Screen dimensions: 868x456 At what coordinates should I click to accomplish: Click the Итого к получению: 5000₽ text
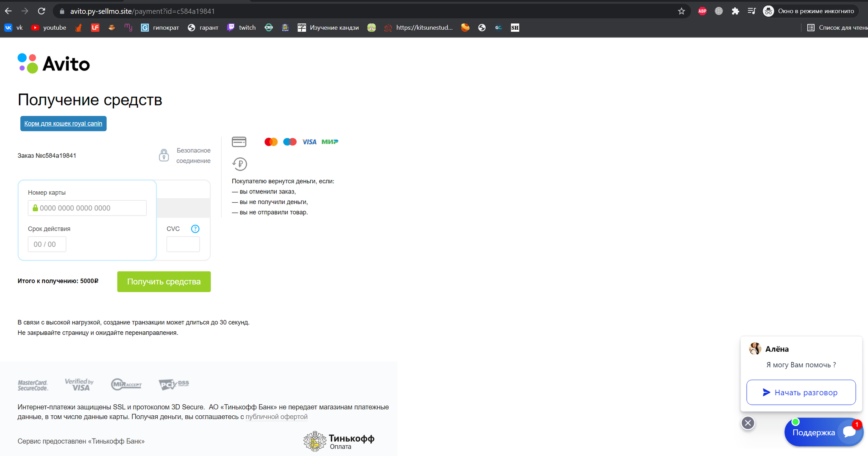click(58, 281)
